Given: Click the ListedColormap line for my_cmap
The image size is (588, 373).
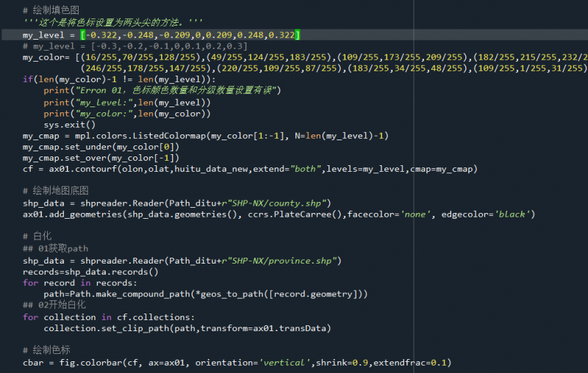Looking at the screenshot, I should (x=206, y=136).
